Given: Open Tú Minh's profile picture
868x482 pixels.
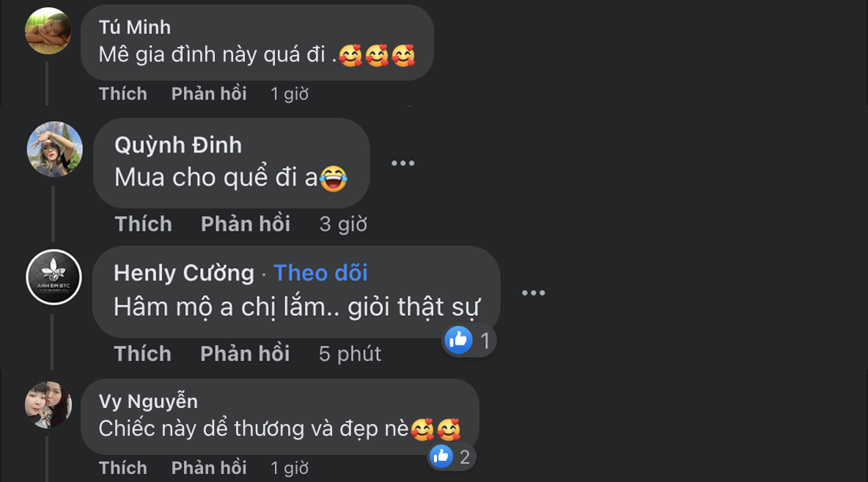Looking at the screenshot, I should 48,31.
